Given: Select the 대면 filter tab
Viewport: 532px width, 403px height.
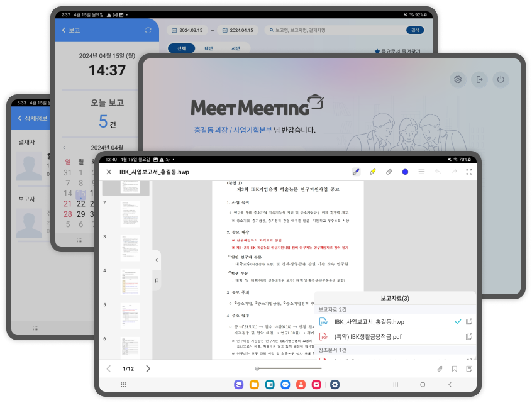Looking at the screenshot, I should pos(209,48).
